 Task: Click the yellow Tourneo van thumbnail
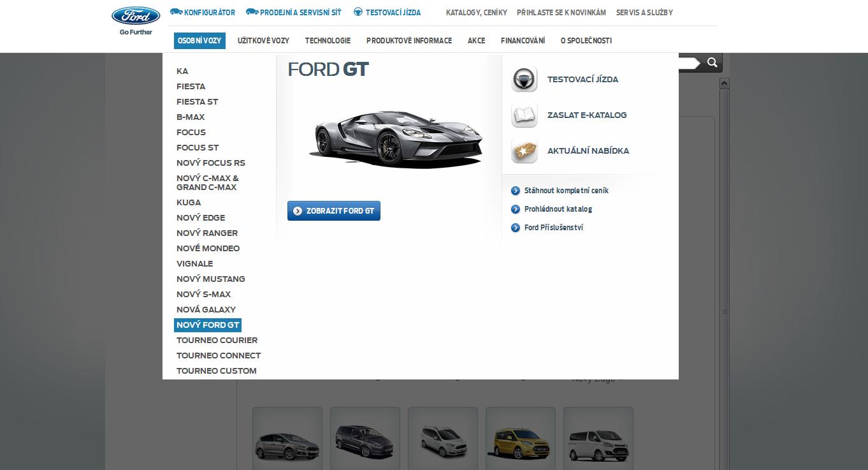pyautogui.click(x=520, y=440)
